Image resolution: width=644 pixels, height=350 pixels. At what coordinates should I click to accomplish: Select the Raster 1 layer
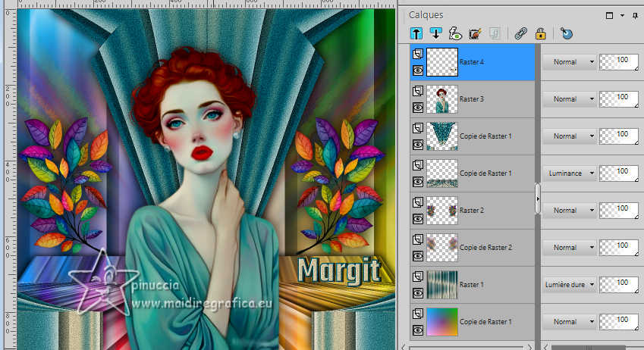pyautogui.click(x=473, y=284)
